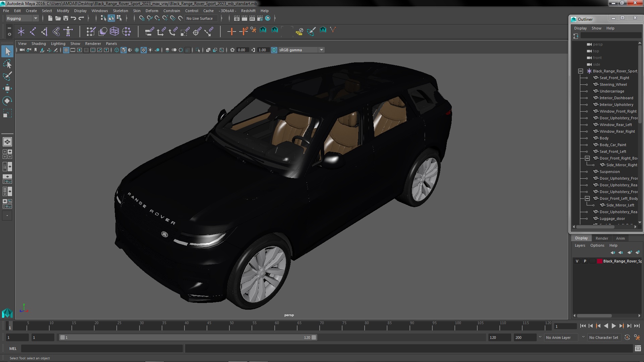This screenshot has width=644, height=362.
Task: Click the Redo arrow icon
Action: pyautogui.click(x=81, y=18)
